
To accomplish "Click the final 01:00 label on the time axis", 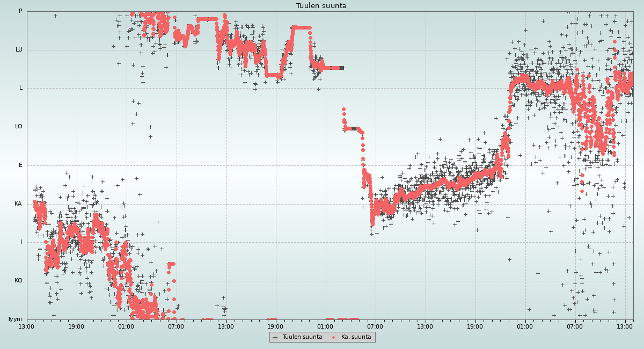I will (525, 326).
